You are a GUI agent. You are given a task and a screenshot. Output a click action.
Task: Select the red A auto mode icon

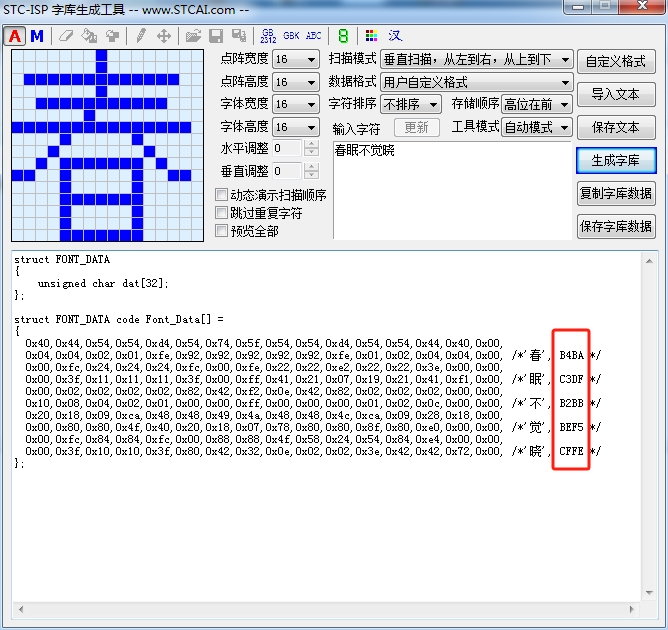(x=15, y=36)
